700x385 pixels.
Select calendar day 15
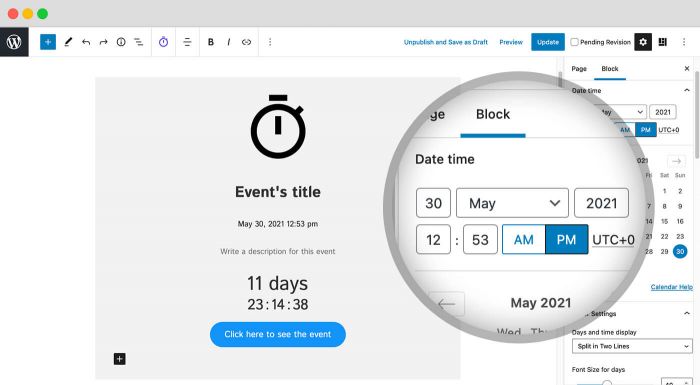664,221
